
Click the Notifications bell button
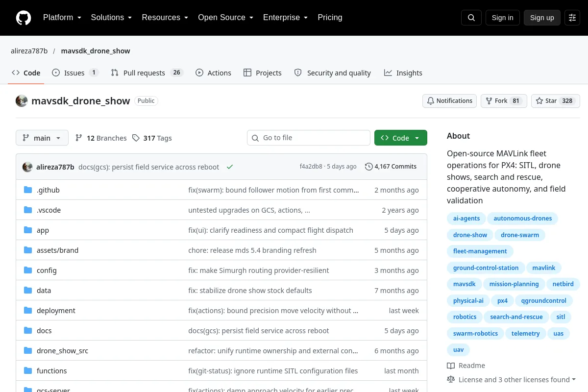(x=450, y=101)
